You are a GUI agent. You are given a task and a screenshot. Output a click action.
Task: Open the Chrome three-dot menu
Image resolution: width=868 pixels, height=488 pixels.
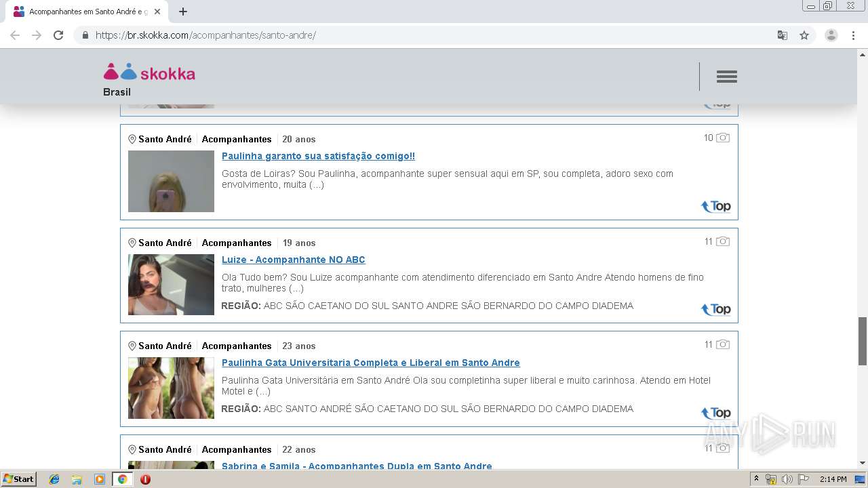853,35
